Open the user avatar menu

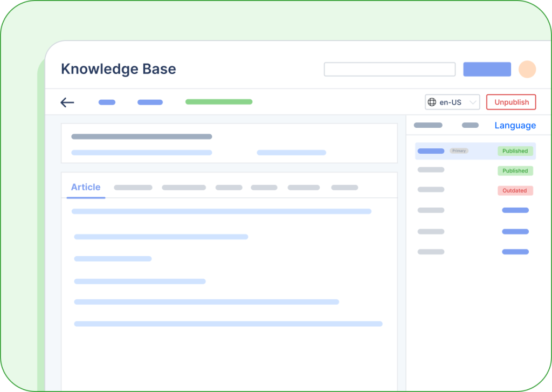pyautogui.click(x=527, y=69)
